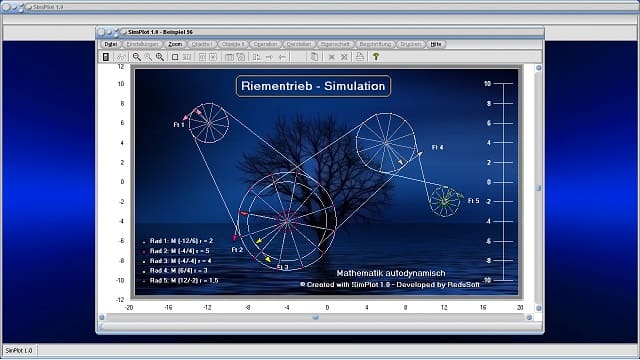Click the green help icon in the toolbar
Screen dimensions: 640x360
tap(376, 57)
